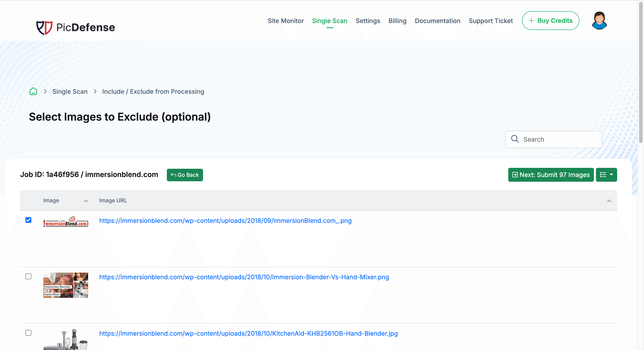Click the Select Images to Exclude heading

coord(120,117)
